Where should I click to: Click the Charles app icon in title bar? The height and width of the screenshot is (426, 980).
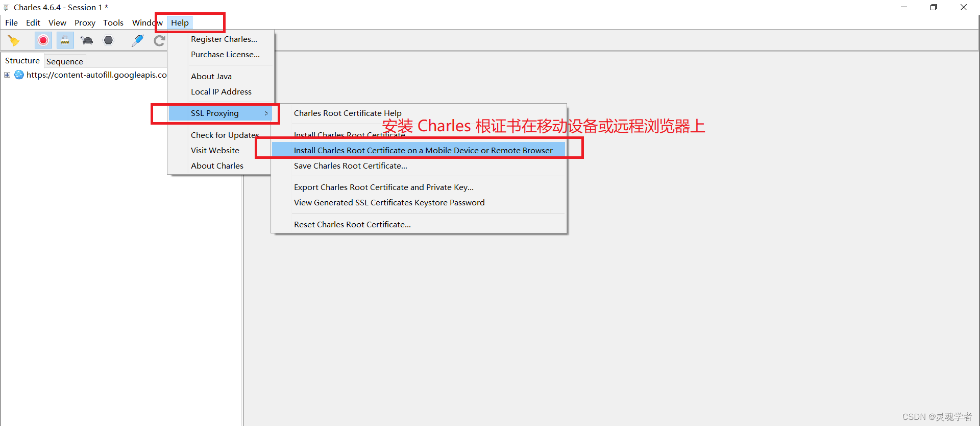(6, 7)
